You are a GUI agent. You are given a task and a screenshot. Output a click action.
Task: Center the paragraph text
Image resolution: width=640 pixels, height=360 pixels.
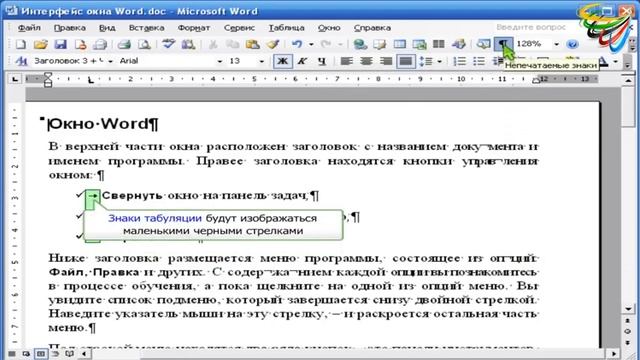tap(366, 62)
